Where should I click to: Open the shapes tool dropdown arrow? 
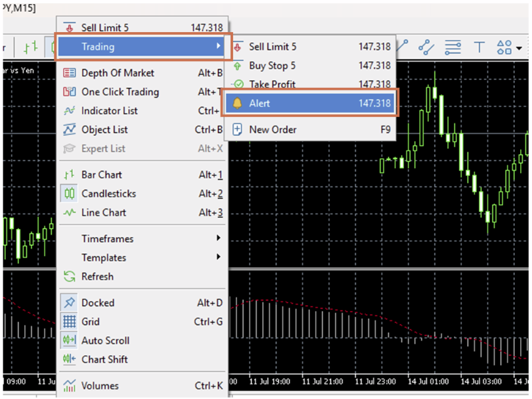(520, 48)
